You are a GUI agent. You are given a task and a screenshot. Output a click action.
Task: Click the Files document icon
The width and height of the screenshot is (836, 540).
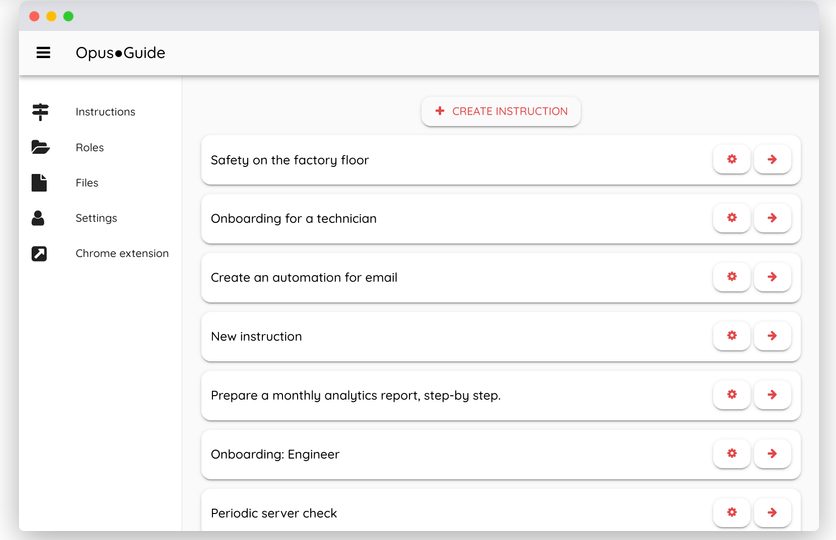pos(39,183)
